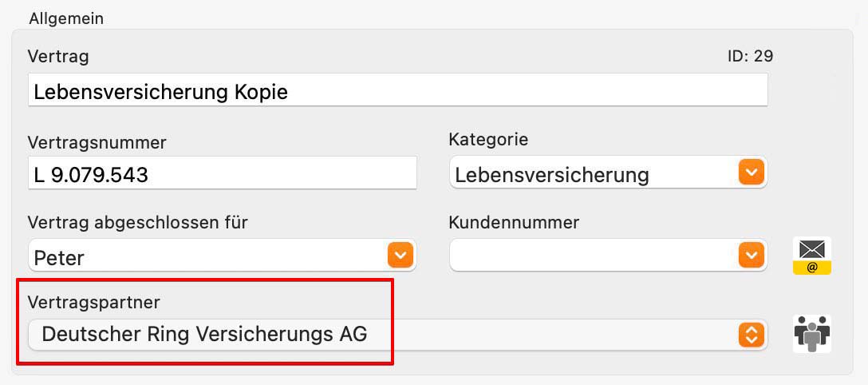Click the Vertrag abgeschlossen für label
This screenshot has width=868, height=385.
pyautogui.click(x=137, y=223)
